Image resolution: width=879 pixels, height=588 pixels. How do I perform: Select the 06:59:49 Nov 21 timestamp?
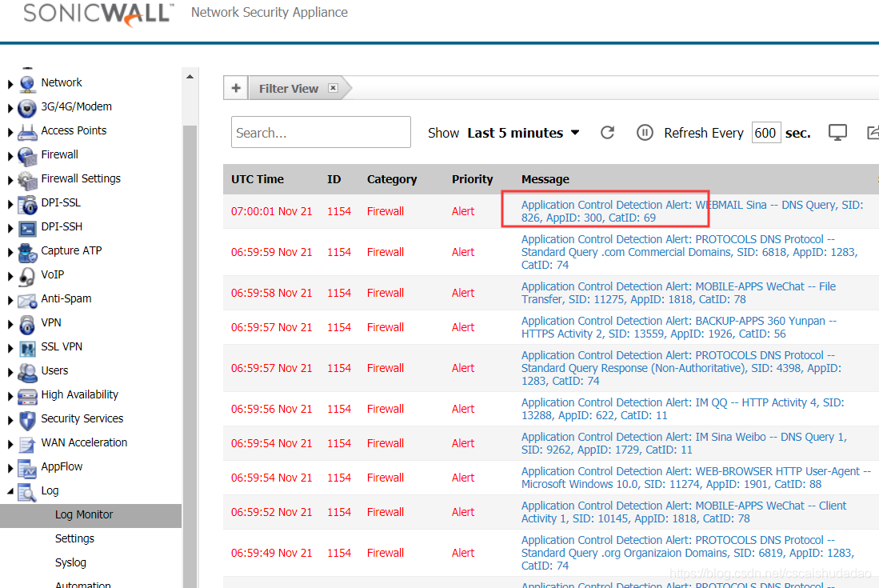[x=271, y=554]
